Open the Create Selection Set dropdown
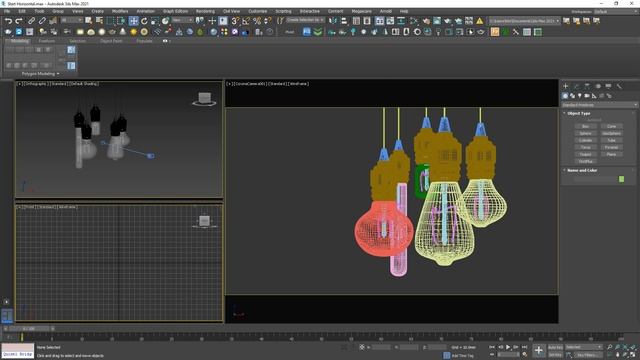 click(x=305, y=20)
